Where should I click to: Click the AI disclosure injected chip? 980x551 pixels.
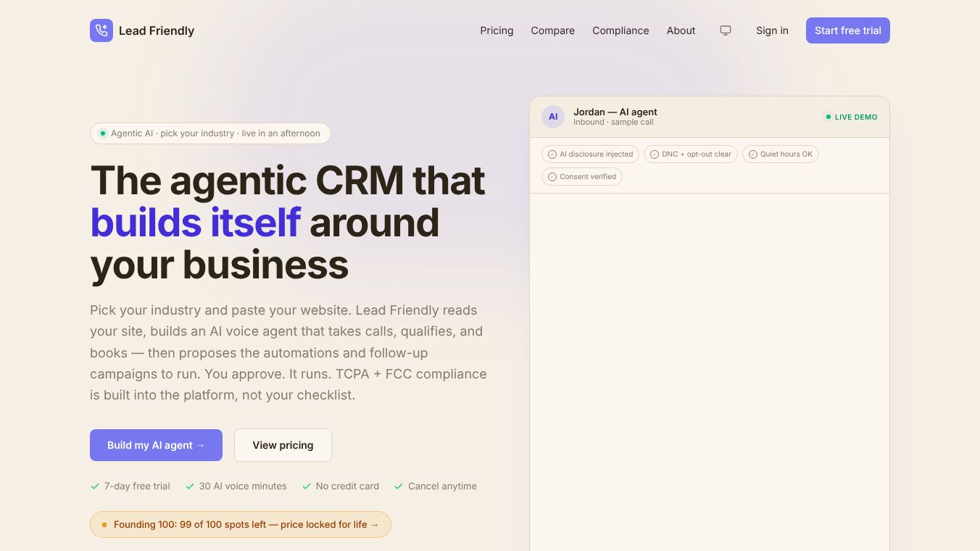tap(591, 154)
